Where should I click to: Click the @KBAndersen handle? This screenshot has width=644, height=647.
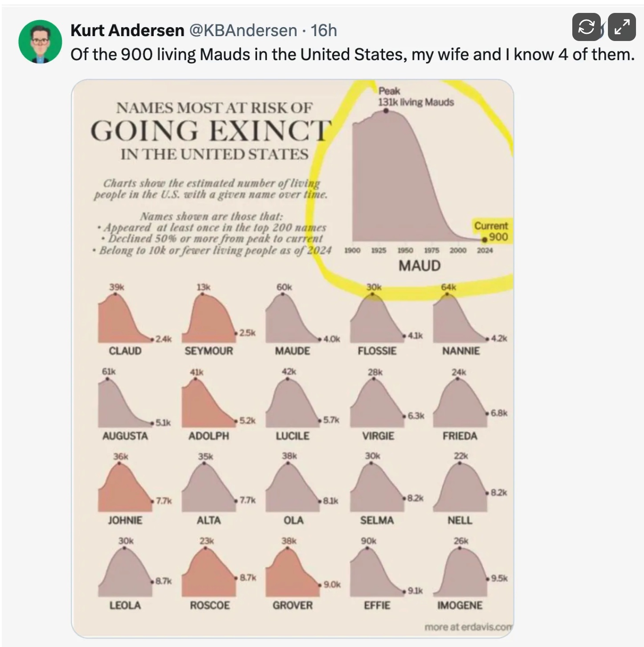tap(243, 30)
